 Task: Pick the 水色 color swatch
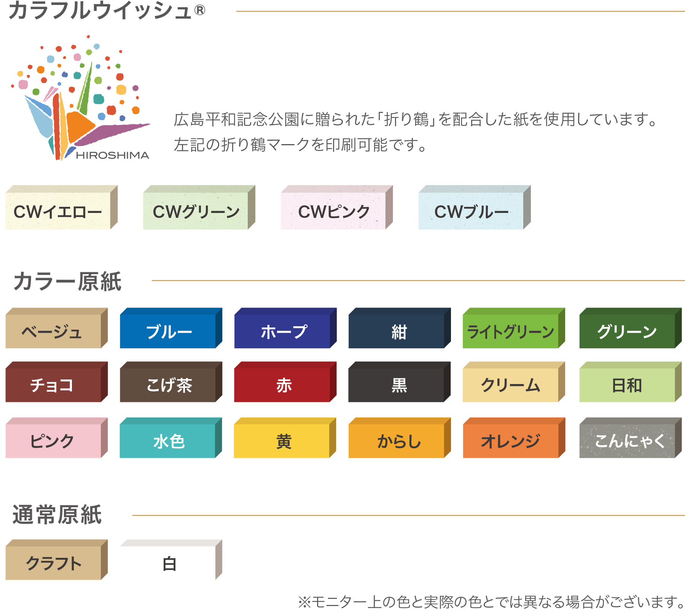[171, 438]
